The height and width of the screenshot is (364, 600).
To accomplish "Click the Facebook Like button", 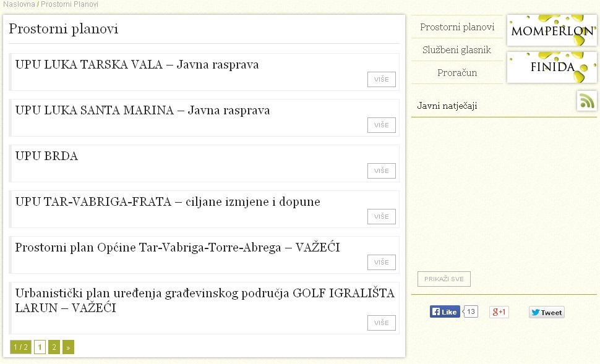I will [x=445, y=312].
